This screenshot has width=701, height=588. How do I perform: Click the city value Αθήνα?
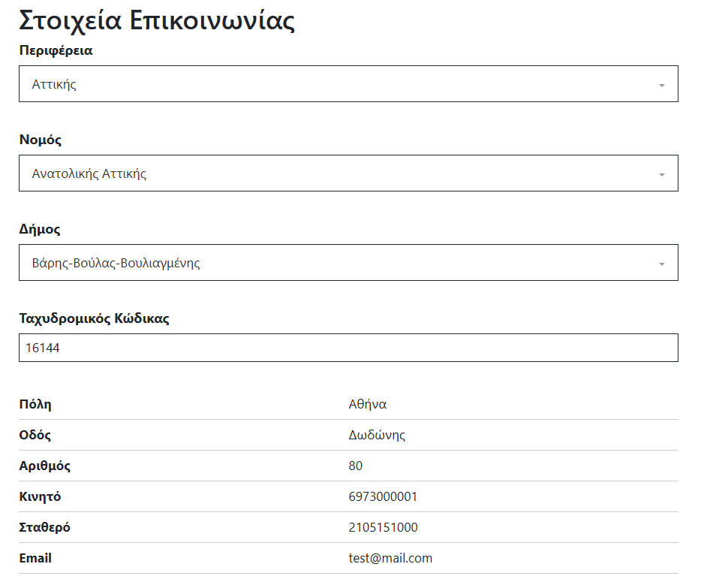point(368,404)
